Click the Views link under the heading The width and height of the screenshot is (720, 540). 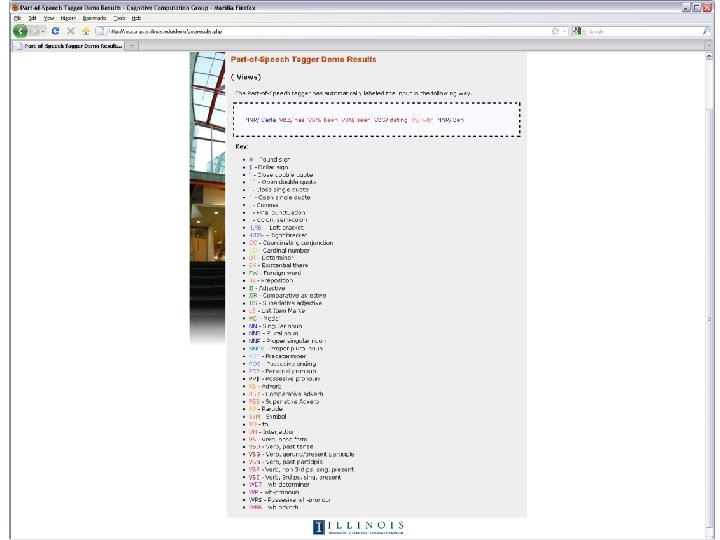[x=247, y=77]
